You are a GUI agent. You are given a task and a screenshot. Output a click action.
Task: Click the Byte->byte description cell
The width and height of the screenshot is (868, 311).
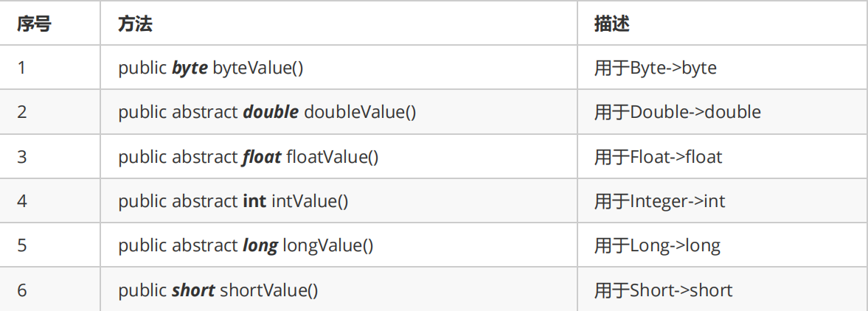[x=723, y=68]
